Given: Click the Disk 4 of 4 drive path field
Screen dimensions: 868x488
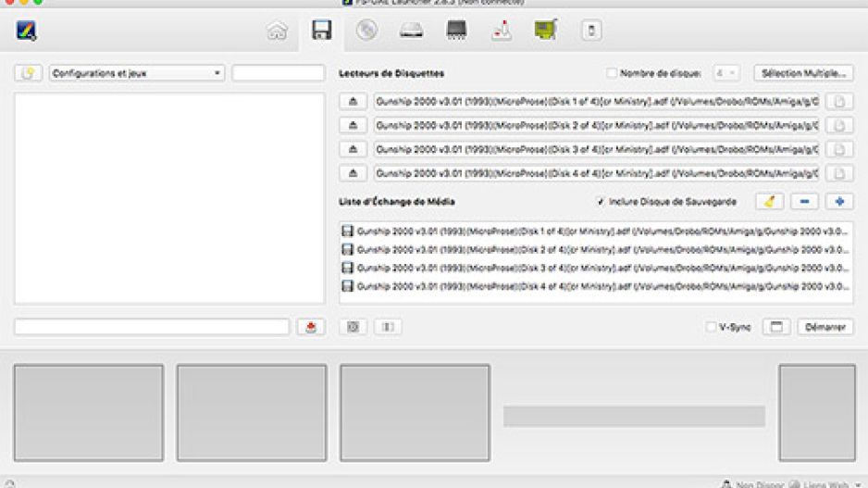Looking at the screenshot, I should point(596,173).
